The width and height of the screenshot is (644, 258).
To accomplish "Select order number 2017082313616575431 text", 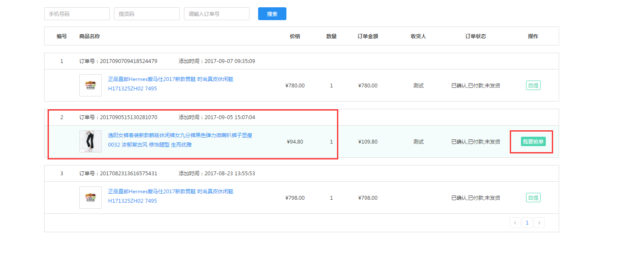I will pos(129,174).
